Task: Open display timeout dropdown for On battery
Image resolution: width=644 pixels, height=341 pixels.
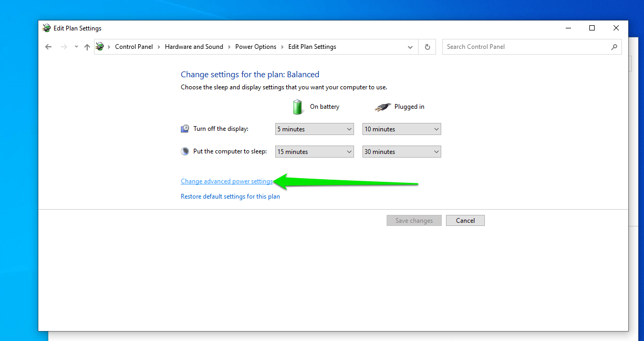Action: [x=315, y=129]
